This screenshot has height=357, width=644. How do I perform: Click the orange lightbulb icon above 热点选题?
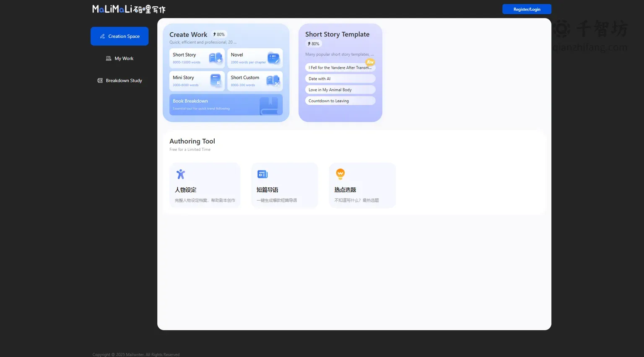pyautogui.click(x=340, y=174)
